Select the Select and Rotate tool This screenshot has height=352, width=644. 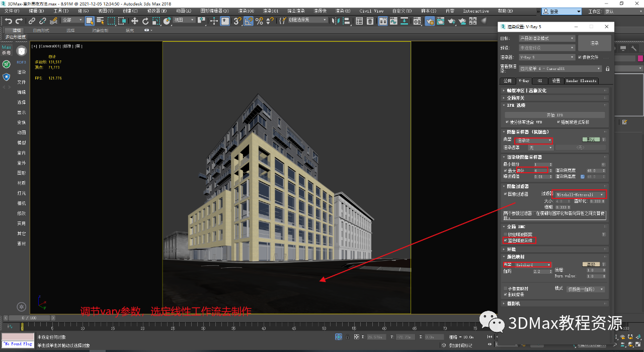[x=145, y=21]
